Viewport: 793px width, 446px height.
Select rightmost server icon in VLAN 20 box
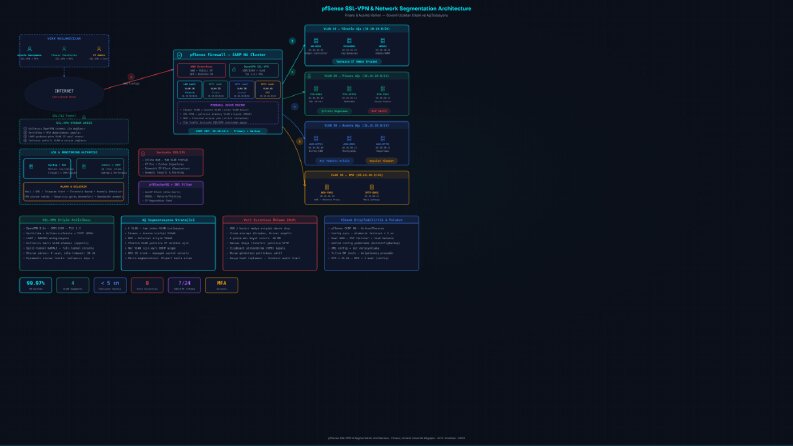[382, 88]
